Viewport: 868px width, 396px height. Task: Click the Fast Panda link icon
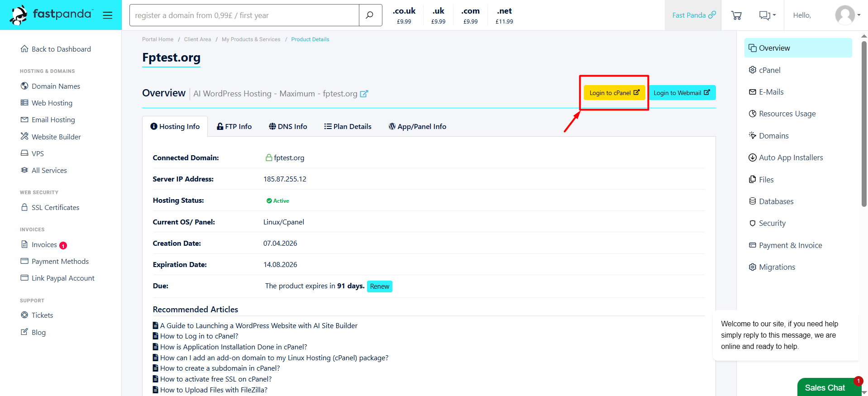(712, 15)
